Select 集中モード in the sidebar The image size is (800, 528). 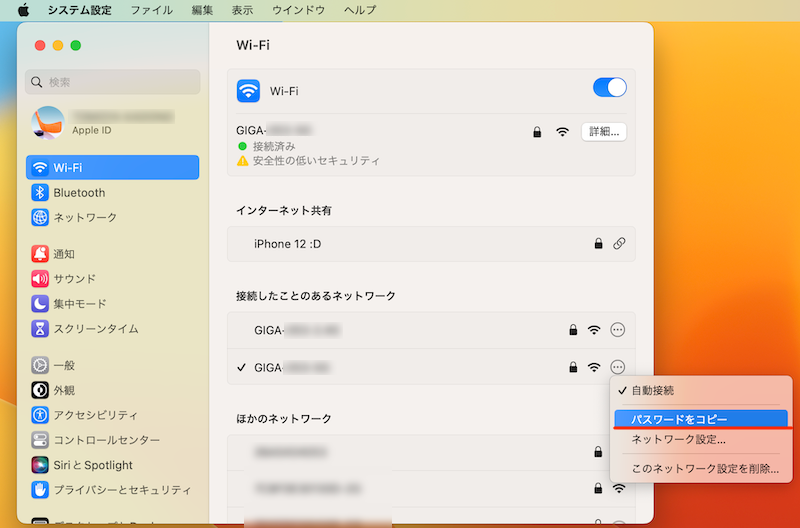[80, 304]
